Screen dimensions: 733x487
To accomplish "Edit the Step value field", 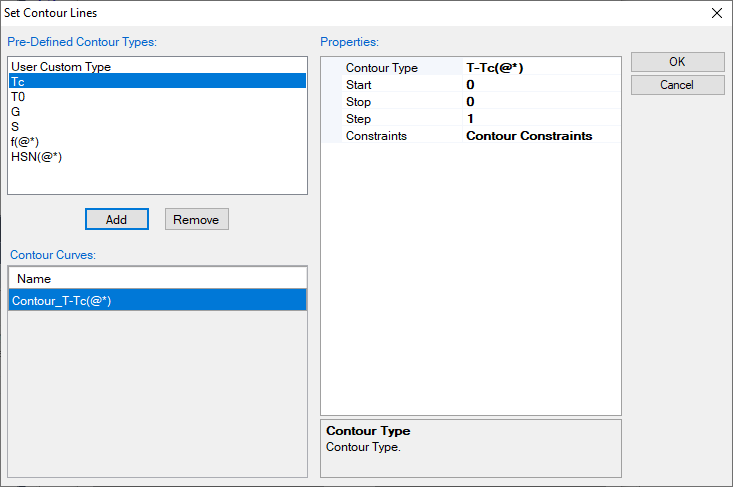I will point(540,119).
